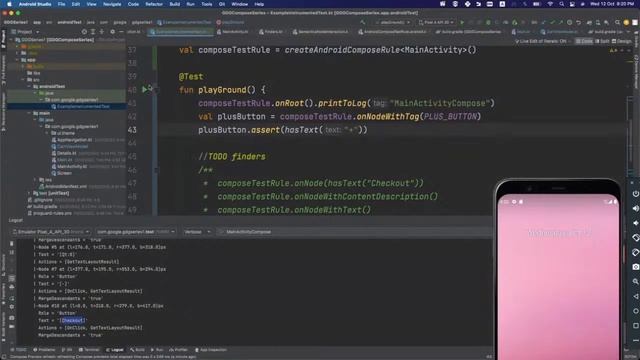Click the green Run app button in toolbar
The image size is (640, 360).
click(x=462, y=22)
